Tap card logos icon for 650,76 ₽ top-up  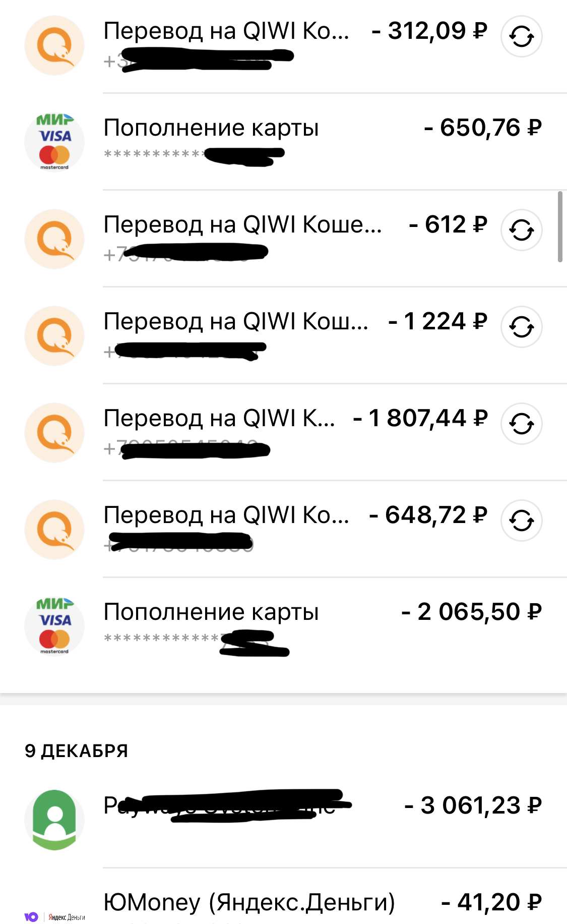pos(54,142)
